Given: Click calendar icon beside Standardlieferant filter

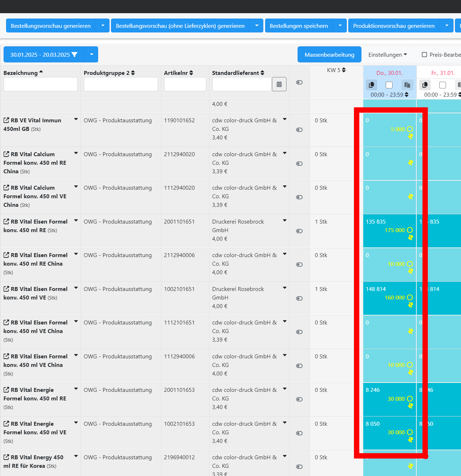Looking at the screenshot, I should [279, 84].
